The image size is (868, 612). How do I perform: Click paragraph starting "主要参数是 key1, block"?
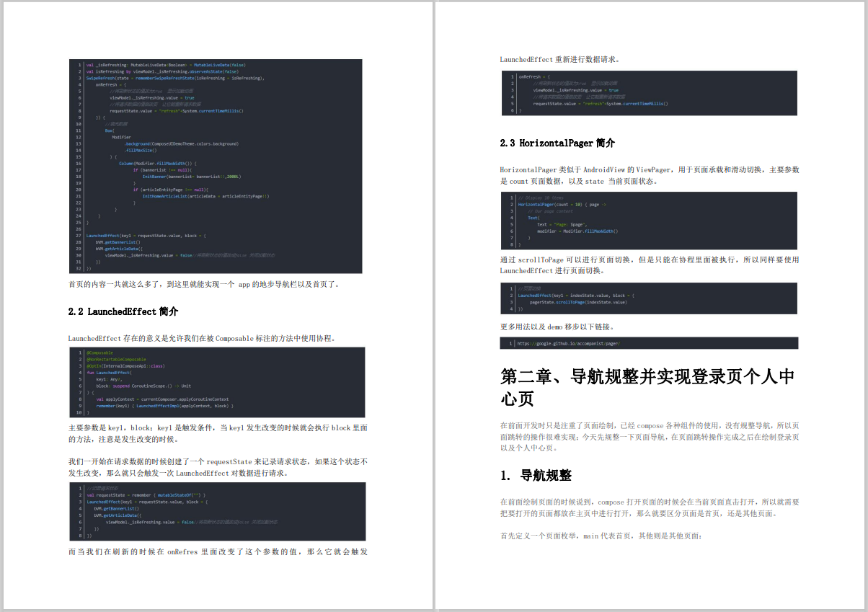tap(218, 433)
